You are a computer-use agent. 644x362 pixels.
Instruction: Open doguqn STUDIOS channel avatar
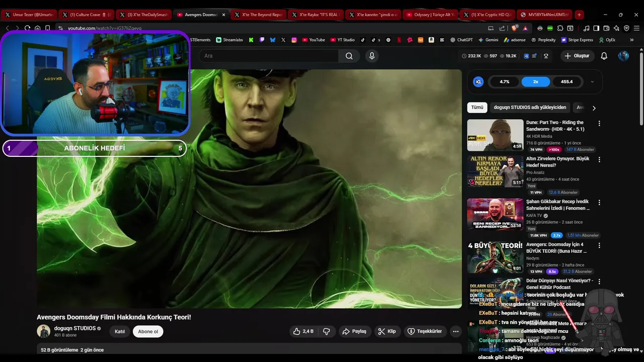pos(44,331)
